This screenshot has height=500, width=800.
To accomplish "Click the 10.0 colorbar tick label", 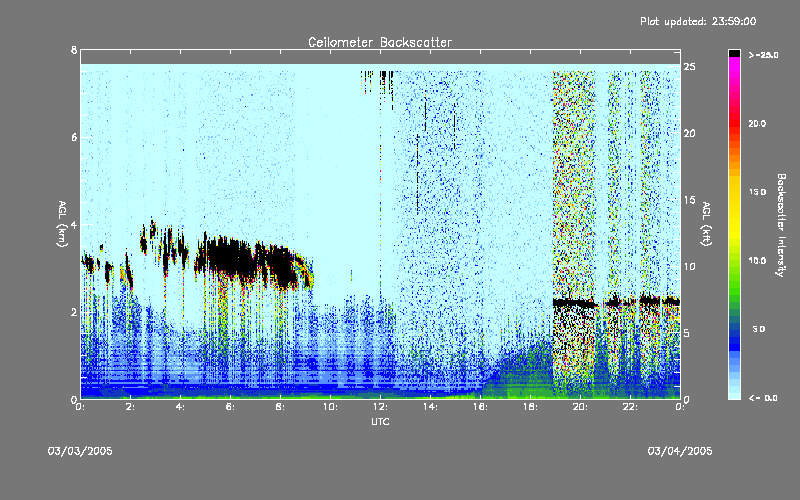I will pos(757,261).
